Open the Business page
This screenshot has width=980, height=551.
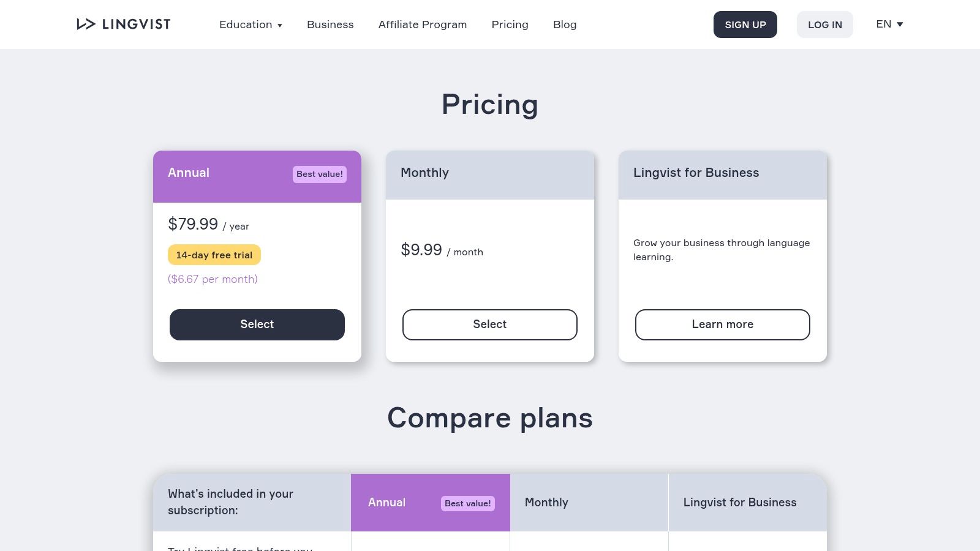pyautogui.click(x=330, y=24)
